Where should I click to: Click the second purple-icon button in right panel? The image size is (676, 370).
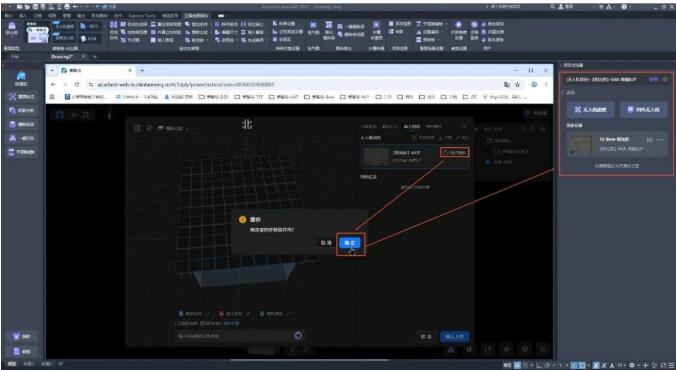(644, 110)
